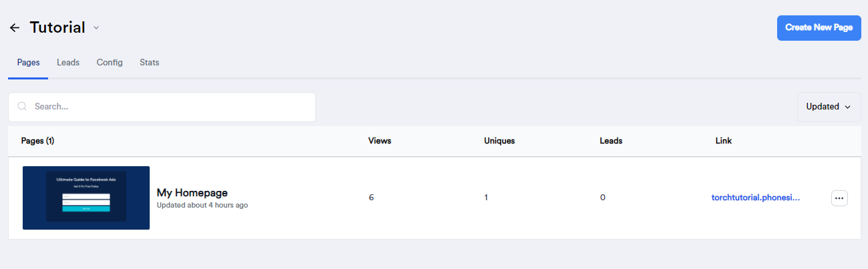Click the Tutorial project title
This screenshot has width=868, height=269.
pyautogui.click(x=57, y=28)
